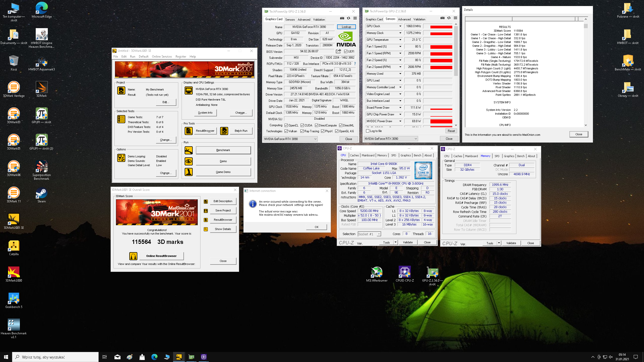Viewport: 644px width, 362px height.
Task: Click the Microsoft Edge taskbar icon
Action: [154, 357]
